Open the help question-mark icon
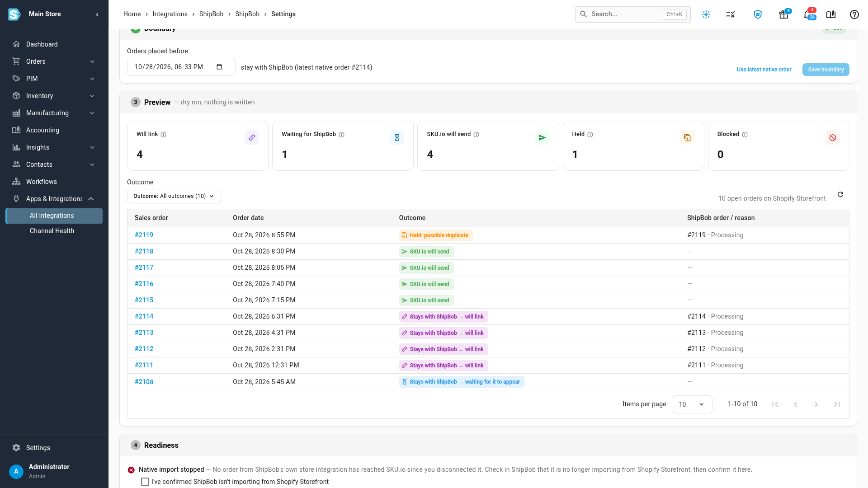Viewport: 868px width, 488px height. click(x=854, y=14)
